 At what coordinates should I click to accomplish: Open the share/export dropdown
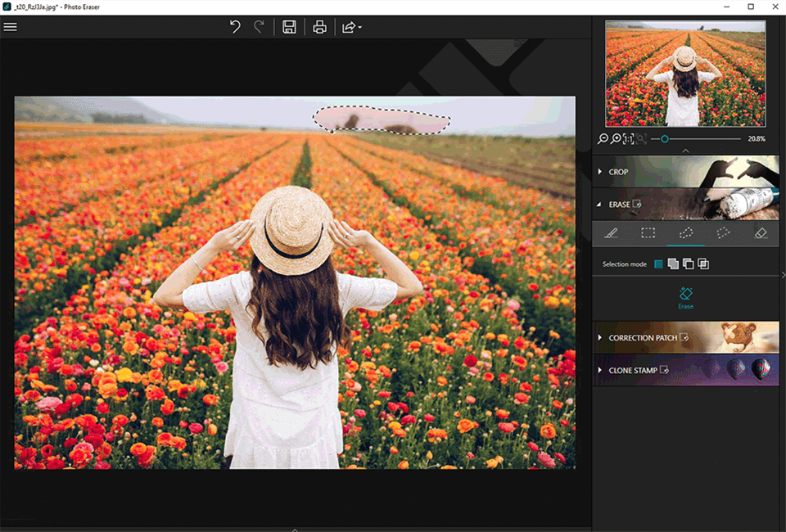coord(351,27)
